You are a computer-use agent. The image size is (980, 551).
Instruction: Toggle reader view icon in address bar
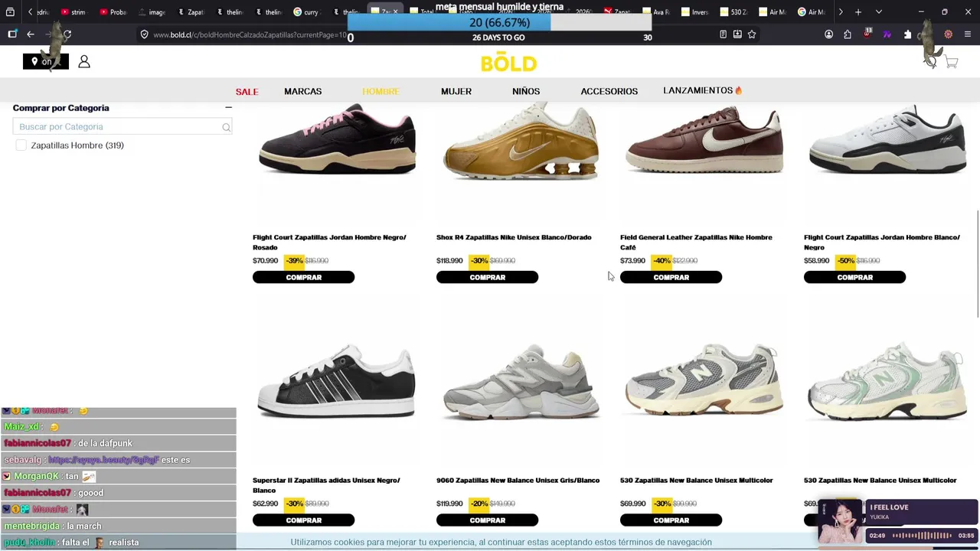(723, 34)
